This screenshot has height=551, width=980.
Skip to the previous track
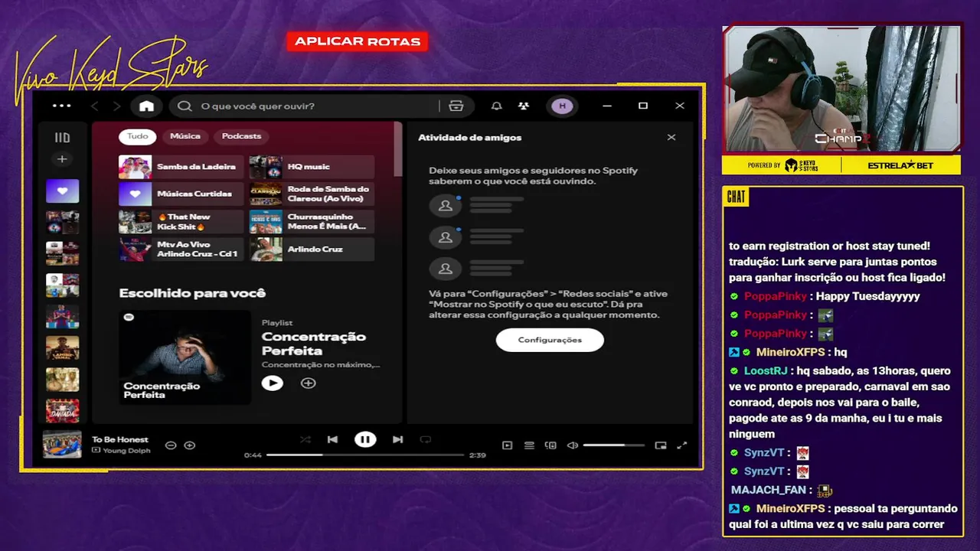(332, 439)
